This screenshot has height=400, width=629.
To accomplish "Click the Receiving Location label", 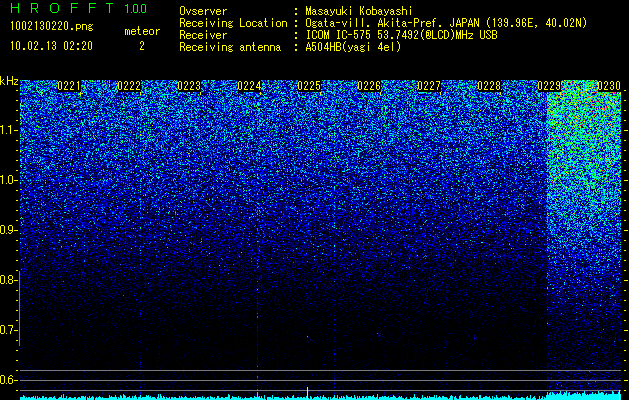I will [233, 24].
